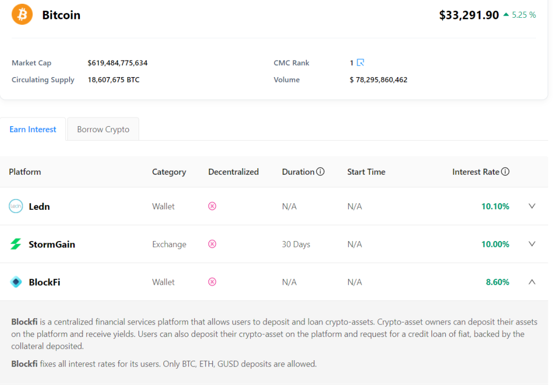Click StormGain's 30 Days duration
The image size is (557, 392).
(296, 244)
